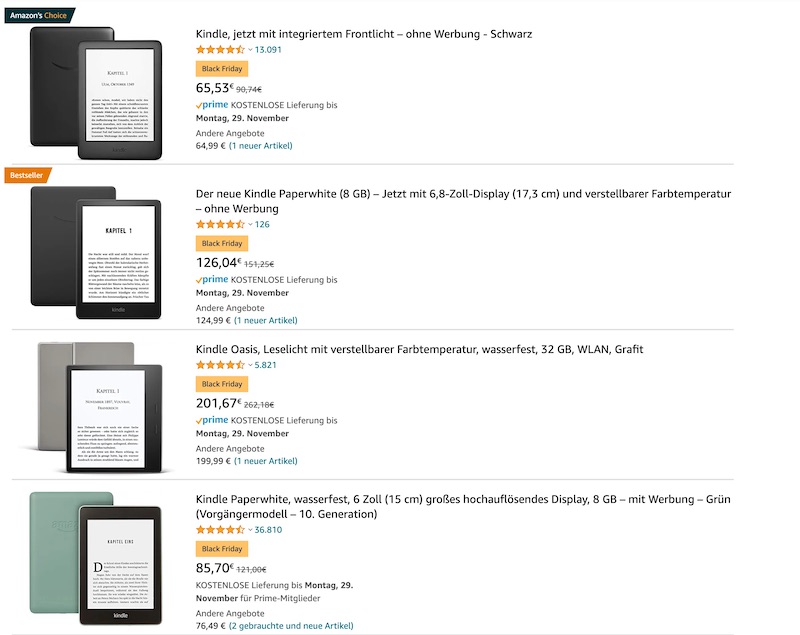Click the Black Friday badge for green Paperwhite
Screen dimensions: 800x635
[x=222, y=549]
